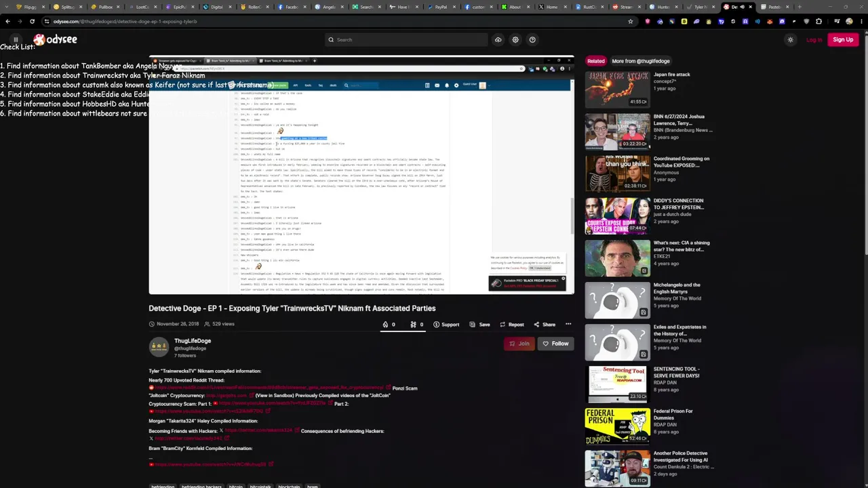Go back with browser back arrow
The width and height of the screenshot is (868, 488).
(7, 21)
